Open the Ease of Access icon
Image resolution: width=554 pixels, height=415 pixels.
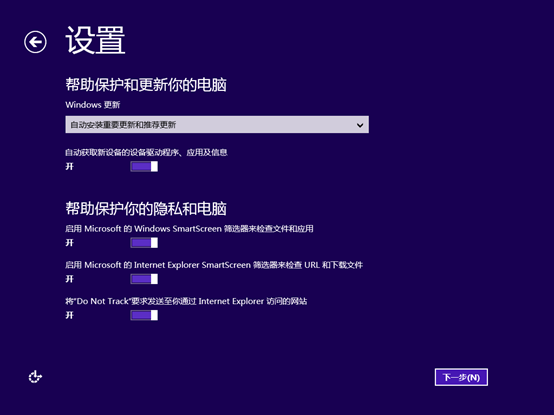click(35, 377)
